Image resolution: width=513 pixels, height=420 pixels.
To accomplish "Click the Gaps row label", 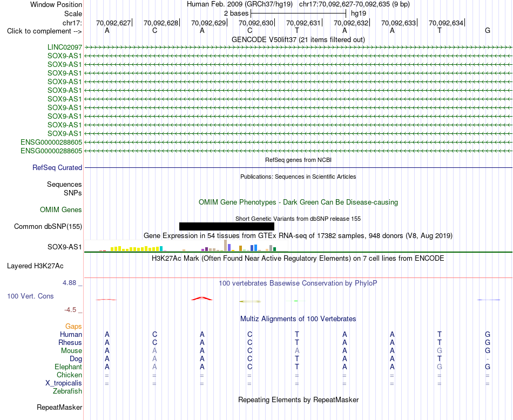I will (x=73, y=327).
